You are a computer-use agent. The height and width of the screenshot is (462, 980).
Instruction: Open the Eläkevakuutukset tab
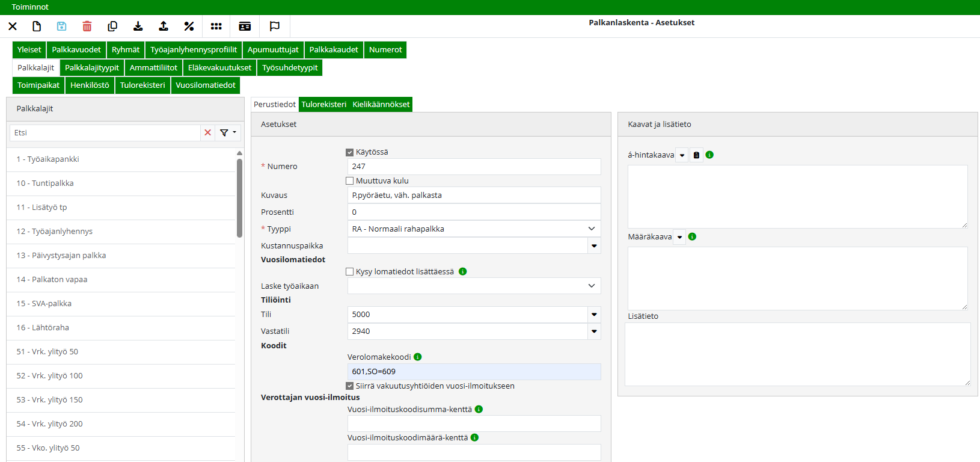click(219, 67)
